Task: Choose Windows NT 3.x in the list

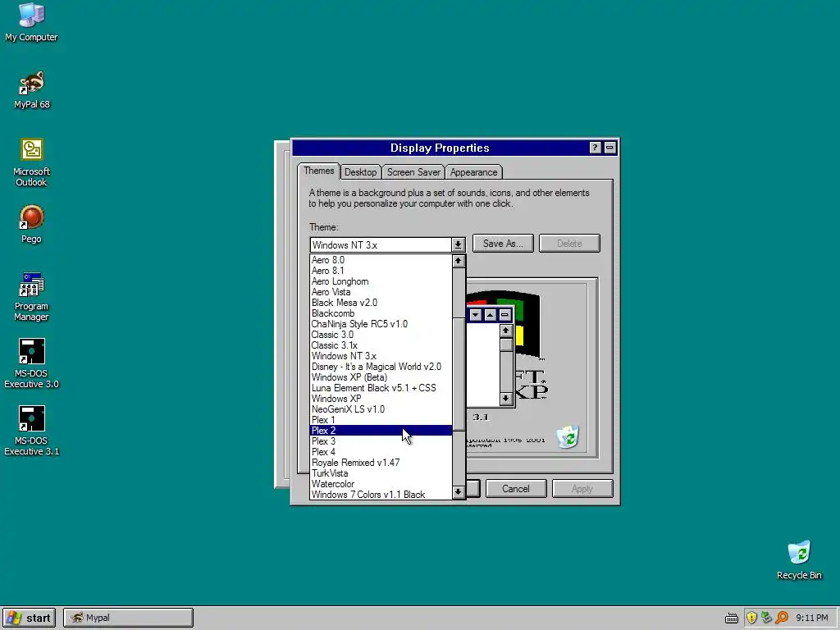Action: (381, 356)
